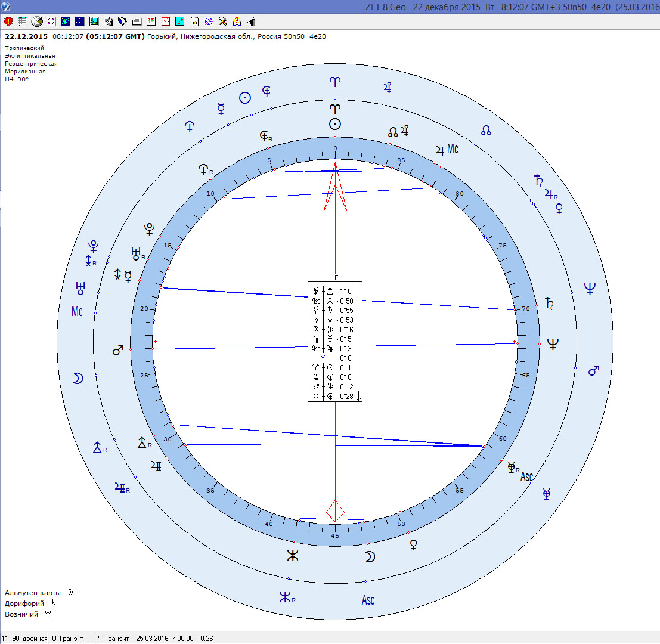Click the crossed tools settings icon
The height and width of the screenshot is (644, 660).
pyautogui.click(x=223, y=21)
